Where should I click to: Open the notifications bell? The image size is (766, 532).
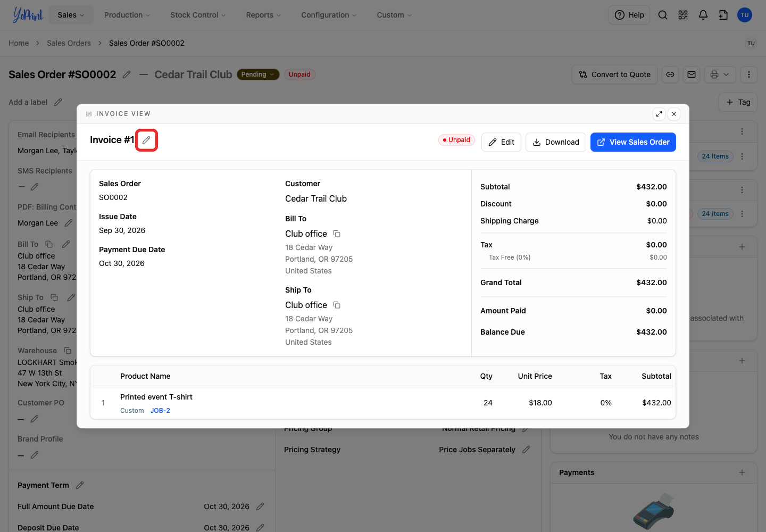[703, 15]
